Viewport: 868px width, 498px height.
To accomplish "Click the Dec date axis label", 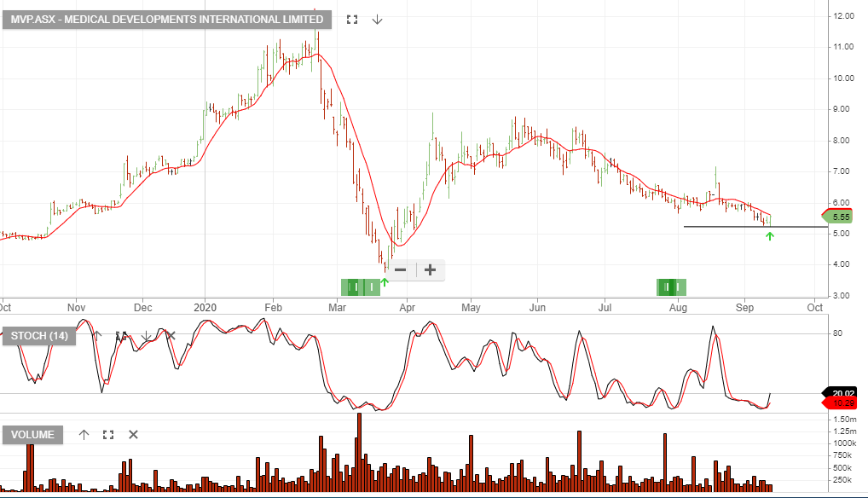I will tap(143, 308).
